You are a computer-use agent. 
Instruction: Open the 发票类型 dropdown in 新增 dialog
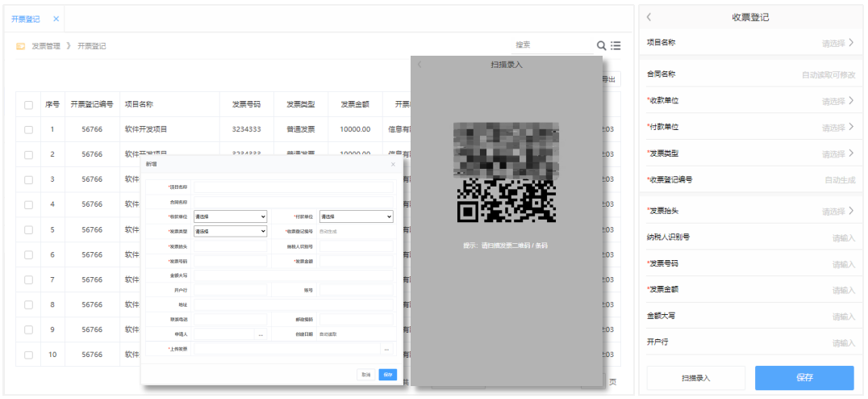pyautogui.click(x=230, y=231)
